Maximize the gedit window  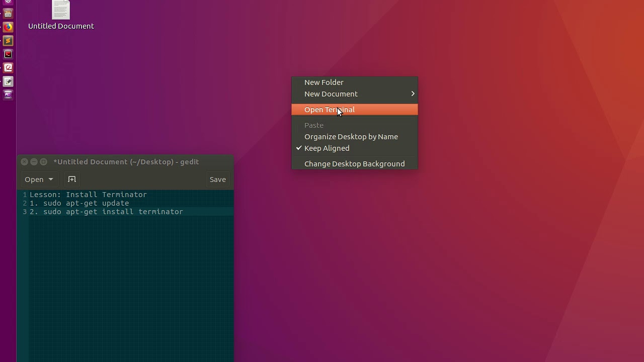tap(43, 162)
